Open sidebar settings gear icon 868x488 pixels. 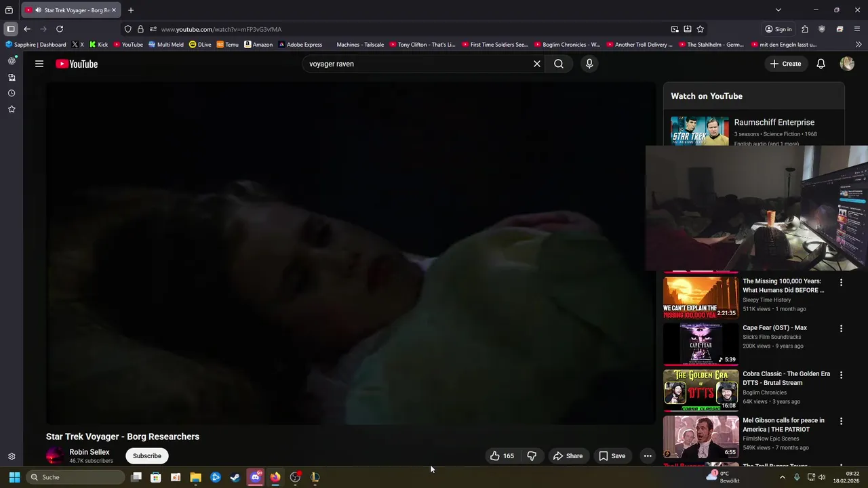point(12,457)
